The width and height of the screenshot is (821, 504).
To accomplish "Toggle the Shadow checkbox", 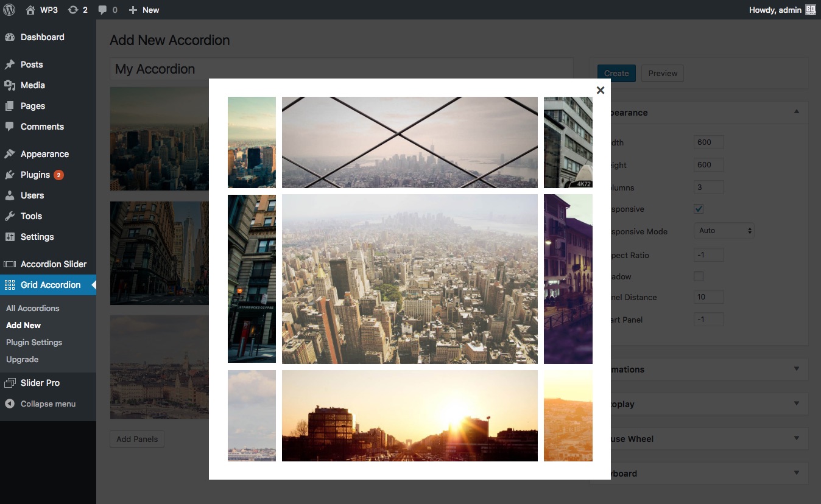I will pos(699,276).
